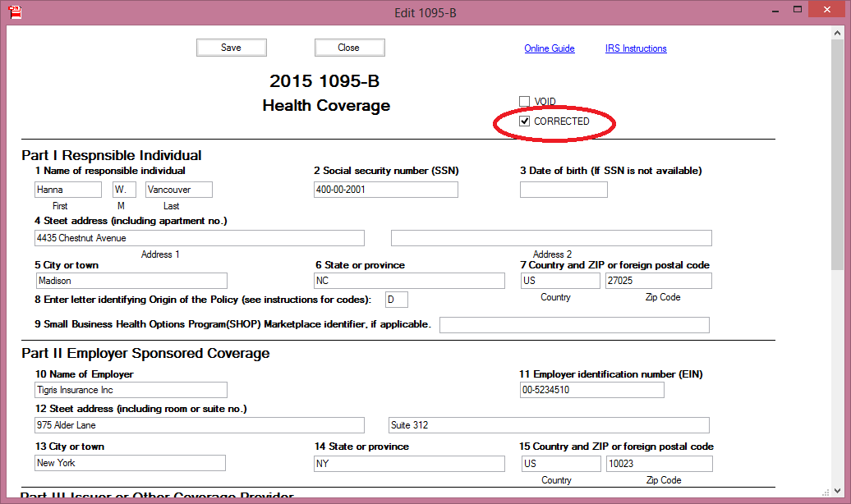Click the Name of Employer field
Viewport: 851px width, 504px height.
pyautogui.click(x=131, y=390)
